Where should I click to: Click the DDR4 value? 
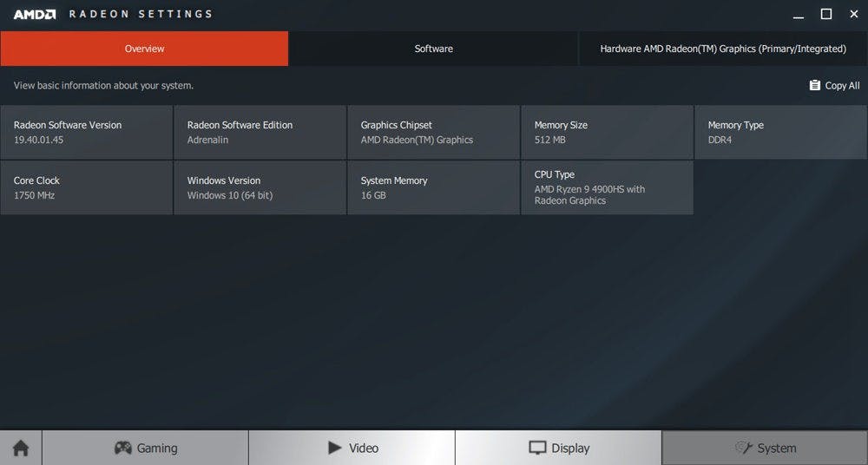[720, 140]
